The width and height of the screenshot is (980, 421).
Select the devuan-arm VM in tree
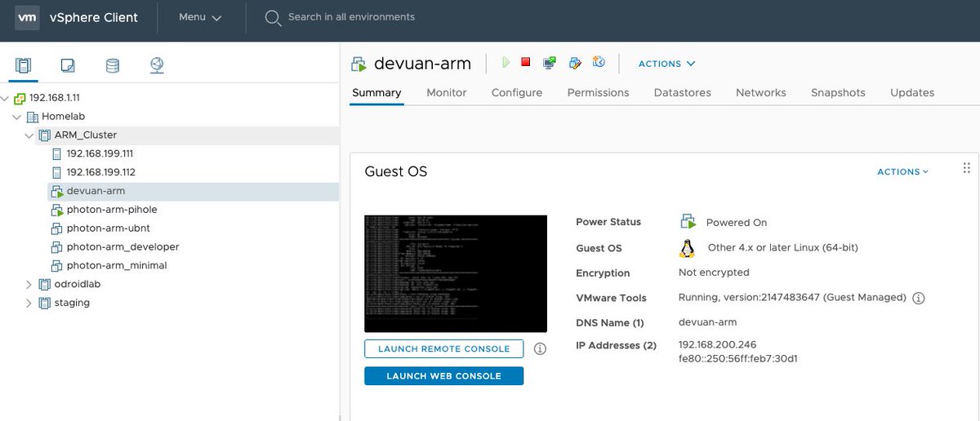pos(96,191)
